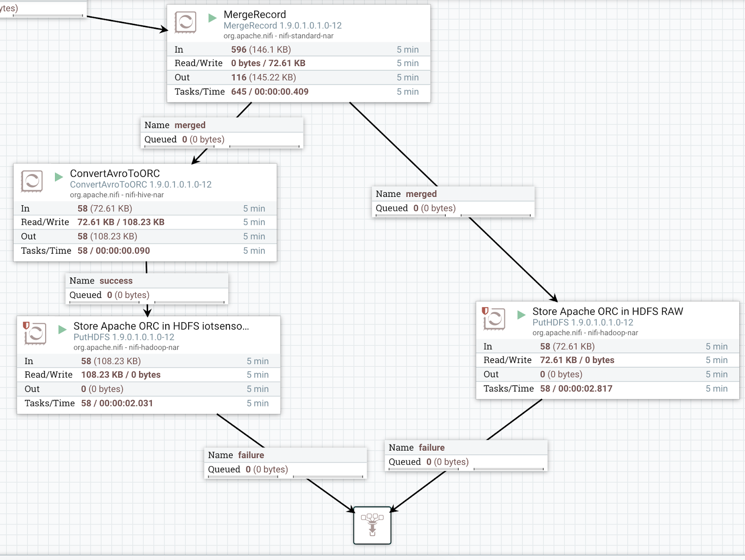Click ConvertAvroToORC 1.9.0.1.0.1.0-12 version text
745x560 pixels.
pyautogui.click(x=141, y=184)
